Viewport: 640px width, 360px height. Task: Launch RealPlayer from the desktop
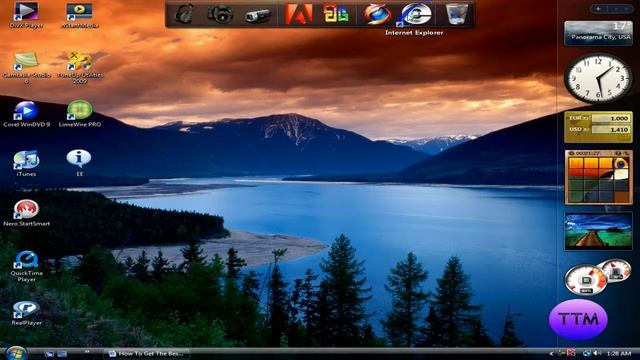point(26,313)
